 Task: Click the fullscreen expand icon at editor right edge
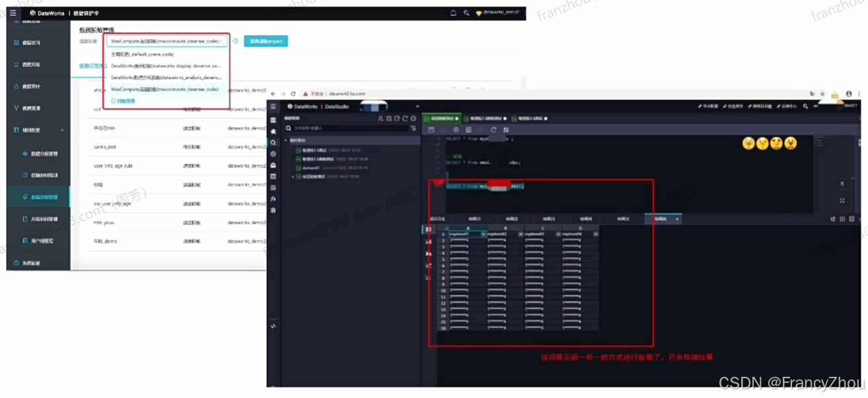pos(842,200)
